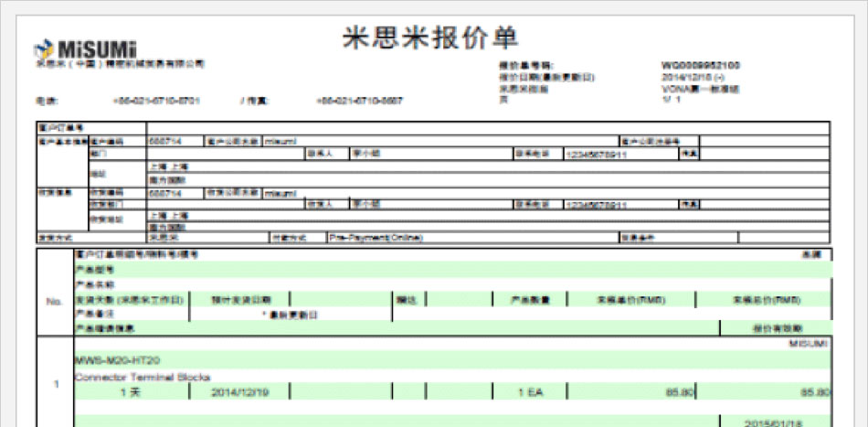Image resolution: width=868 pixels, height=427 pixels.
Task: Click the 总价(RMB) total price column header
Action: 764,299
